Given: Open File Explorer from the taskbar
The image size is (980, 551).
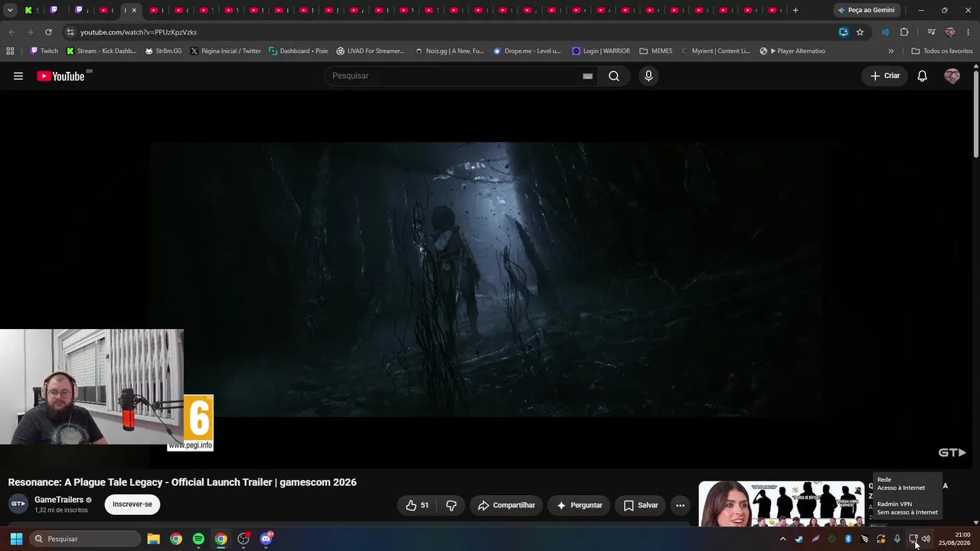Looking at the screenshot, I should 153,539.
